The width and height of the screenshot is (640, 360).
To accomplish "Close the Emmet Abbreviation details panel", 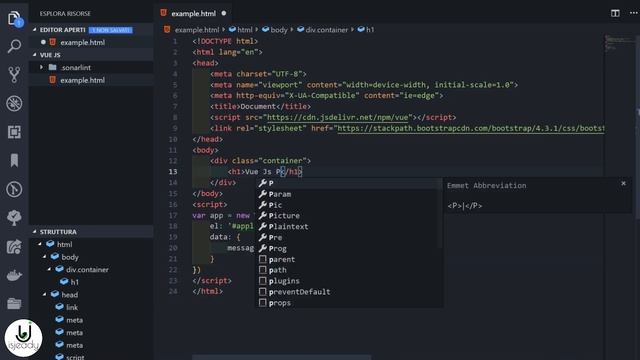I will click(x=623, y=184).
